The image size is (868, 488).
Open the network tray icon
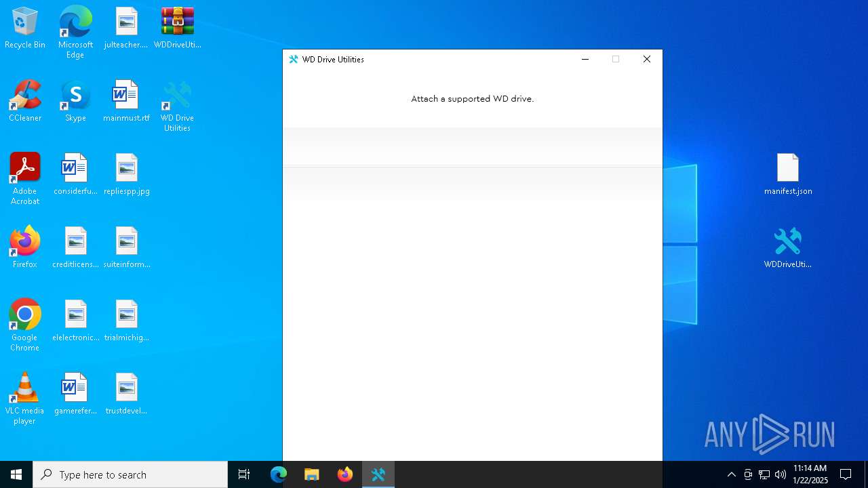(x=764, y=474)
